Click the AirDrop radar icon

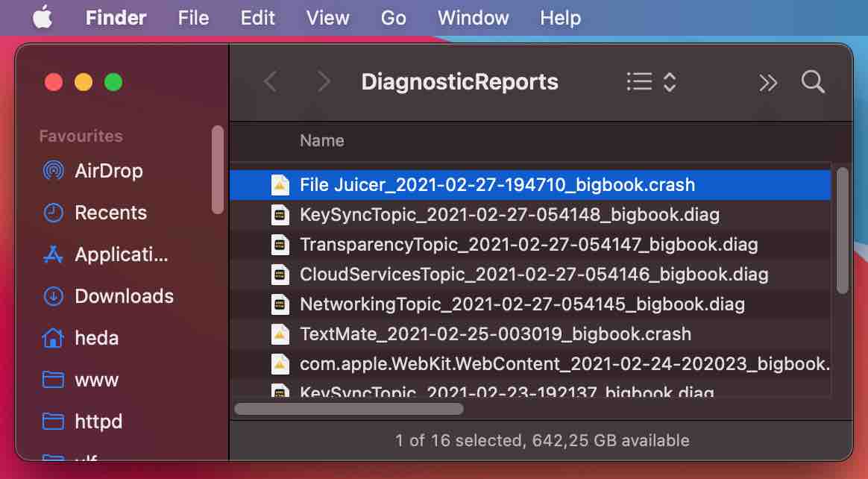pos(53,171)
